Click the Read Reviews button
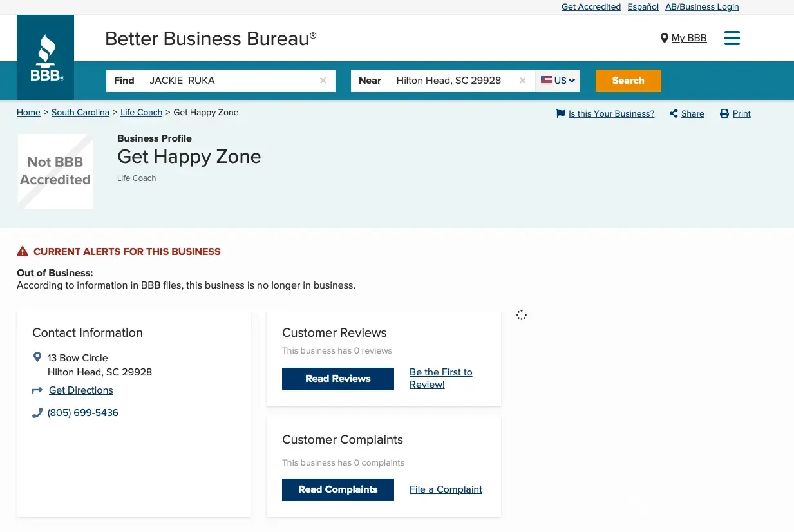The height and width of the screenshot is (532, 794). (x=337, y=379)
